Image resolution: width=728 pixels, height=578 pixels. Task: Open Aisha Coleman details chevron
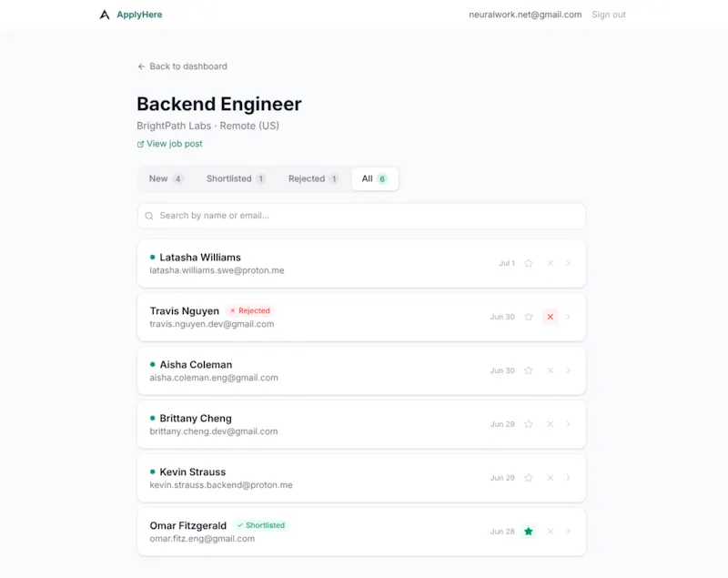pyautogui.click(x=568, y=370)
